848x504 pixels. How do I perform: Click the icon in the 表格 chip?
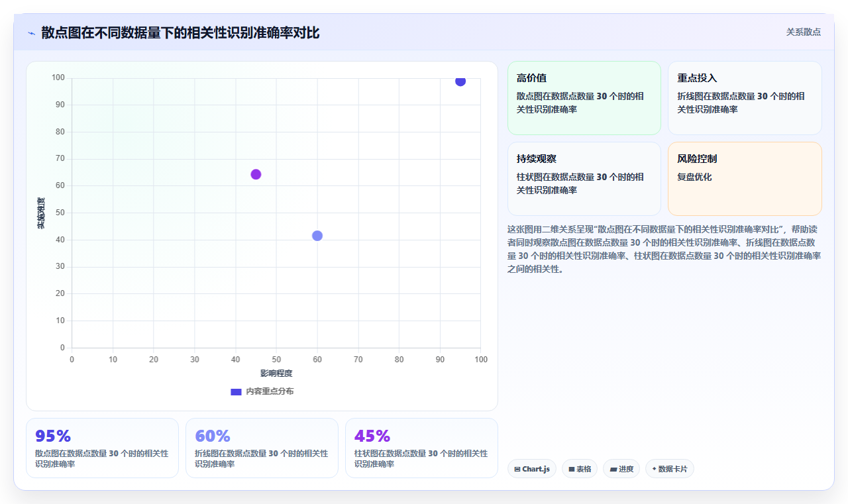[572, 470]
